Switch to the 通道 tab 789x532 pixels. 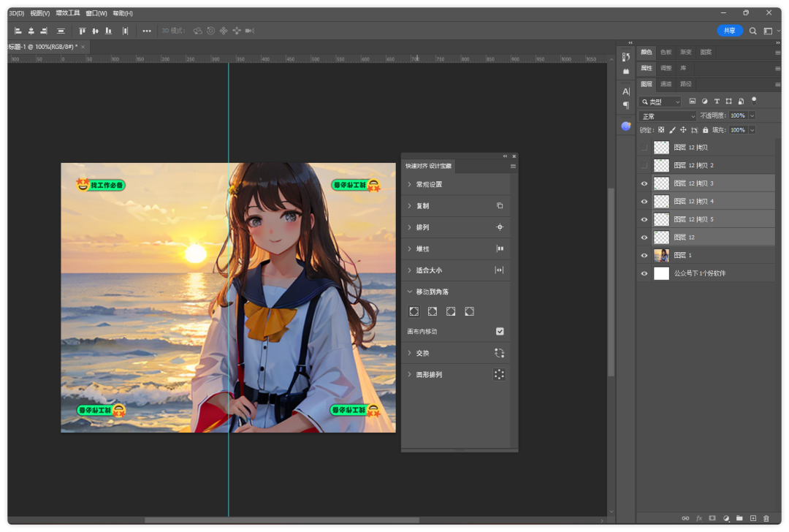(666, 84)
